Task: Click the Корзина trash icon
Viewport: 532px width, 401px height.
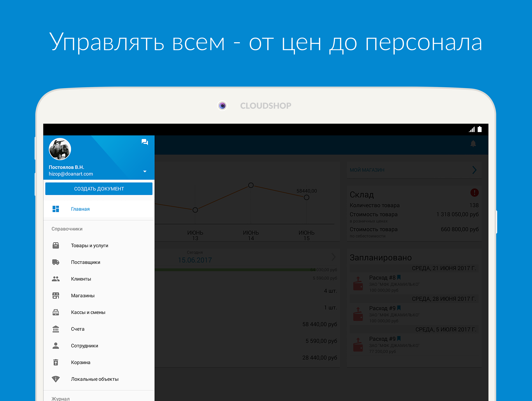Action: pyautogui.click(x=56, y=362)
